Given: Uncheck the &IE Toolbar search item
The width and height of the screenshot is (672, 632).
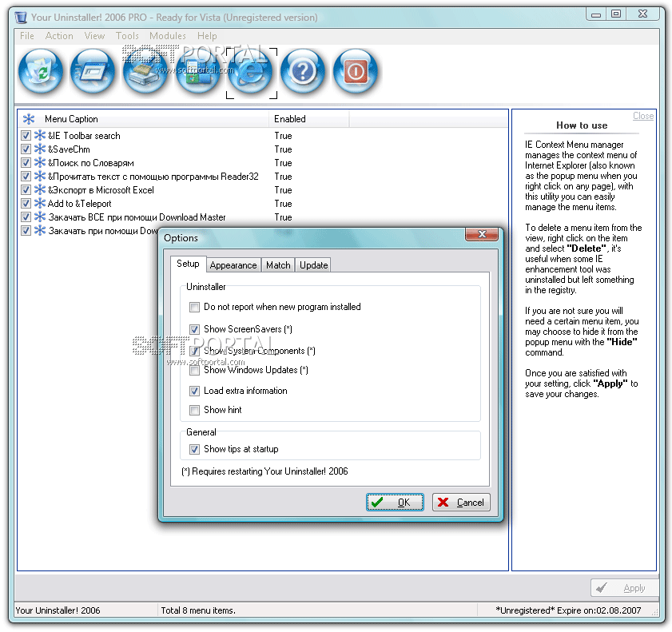Looking at the screenshot, I should click(26, 135).
